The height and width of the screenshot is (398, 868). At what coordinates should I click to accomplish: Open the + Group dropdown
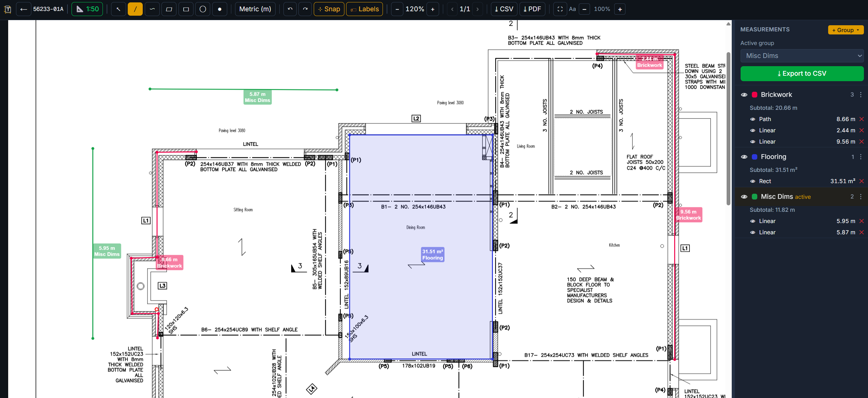846,30
